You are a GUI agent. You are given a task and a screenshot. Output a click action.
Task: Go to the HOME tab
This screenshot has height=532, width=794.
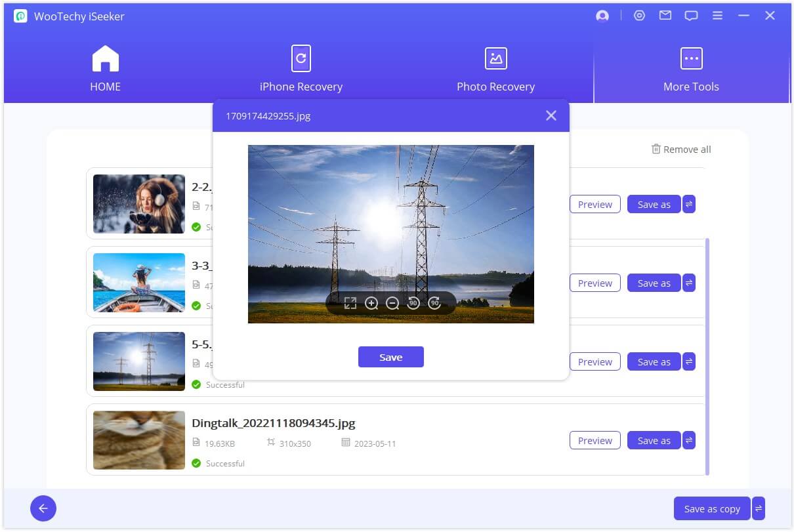(105, 69)
